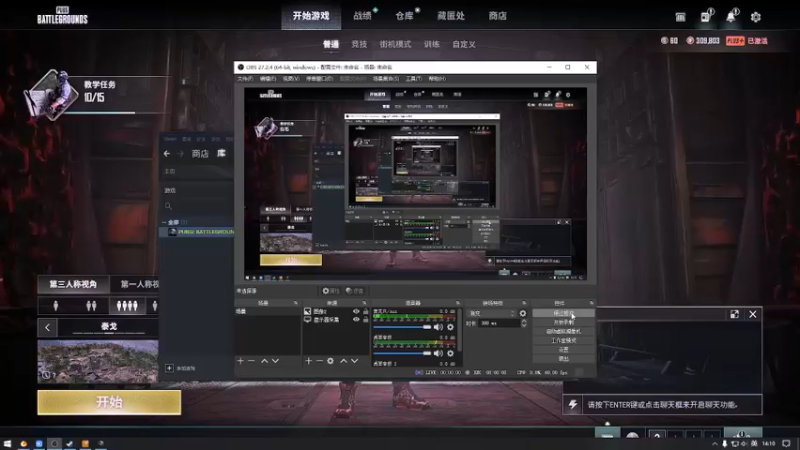Viewport: 800px width, 450px height.
Task: Pop out the OBS Scenes dock
Action: click(295, 303)
